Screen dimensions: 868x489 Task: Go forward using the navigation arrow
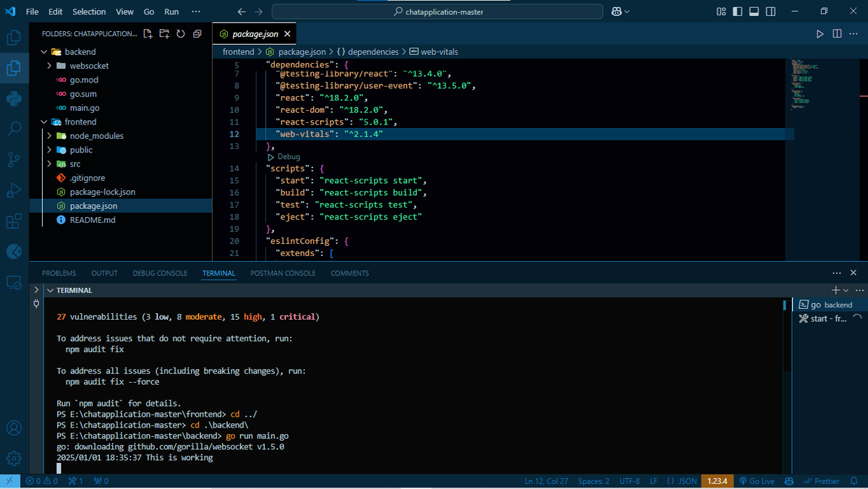tap(258, 12)
